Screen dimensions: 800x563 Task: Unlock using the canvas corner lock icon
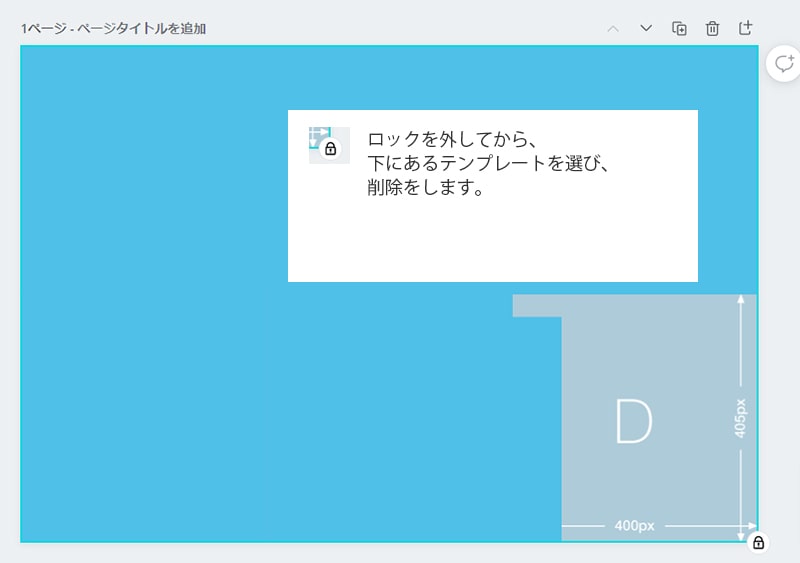(758, 543)
